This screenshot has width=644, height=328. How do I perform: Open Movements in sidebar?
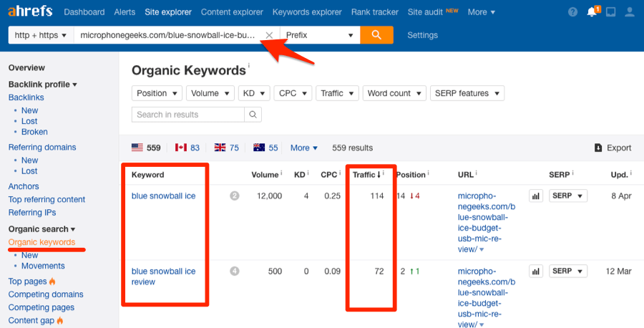(43, 266)
